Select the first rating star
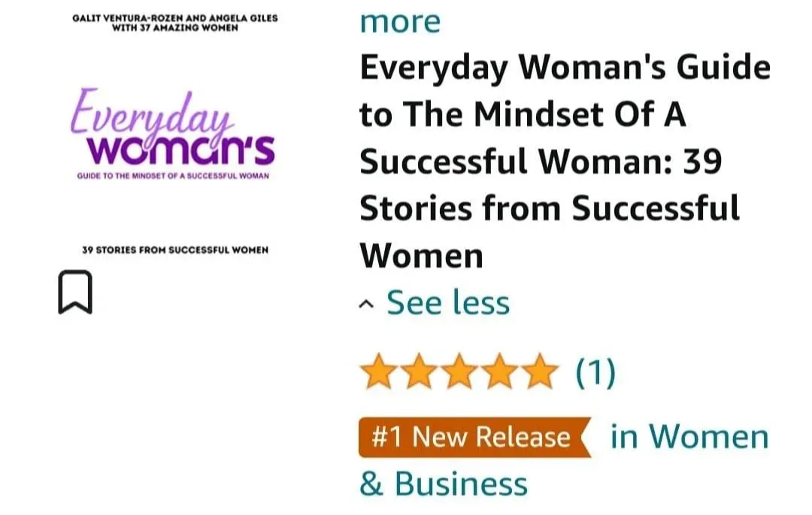 pyautogui.click(x=378, y=371)
